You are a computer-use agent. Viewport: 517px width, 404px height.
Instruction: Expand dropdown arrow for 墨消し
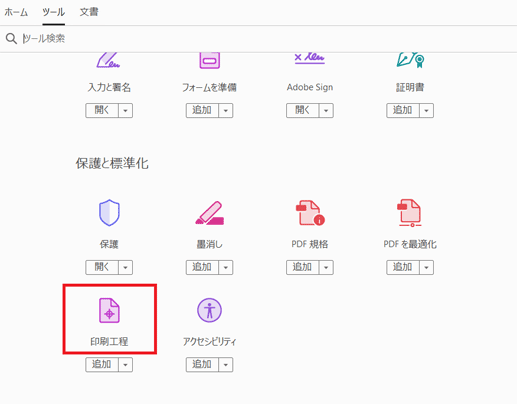coord(226,267)
